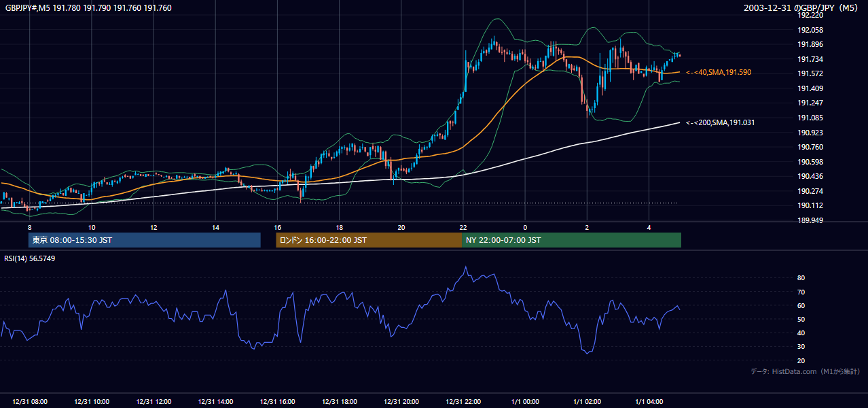Viewport: 868px width, 408px height.
Task: Click price axis value 191.572
Action: (x=810, y=73)
